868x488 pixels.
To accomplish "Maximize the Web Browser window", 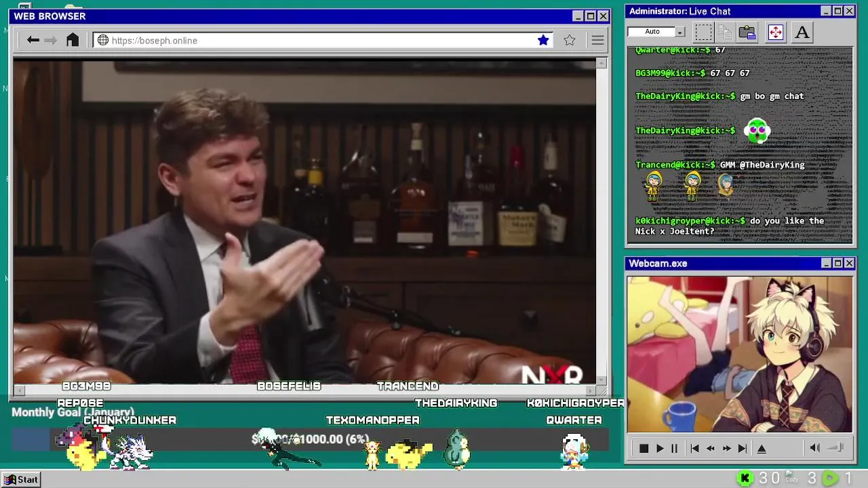I will coord(590,16).
